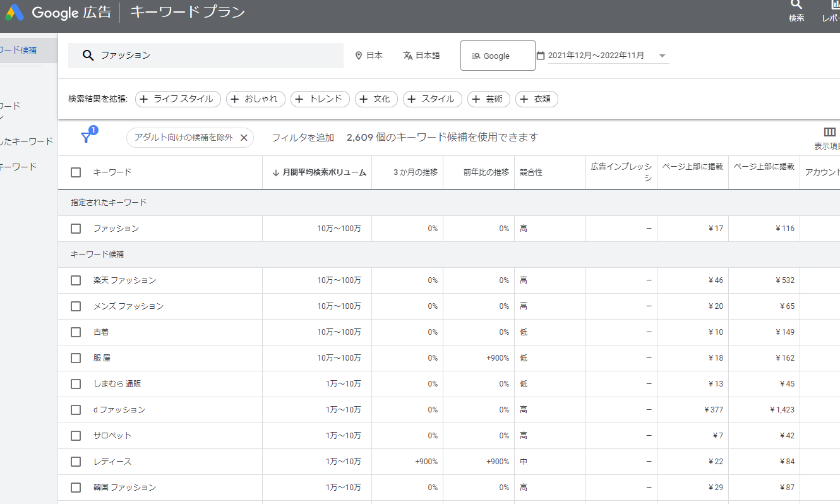The width and height of the screenshot is (840, 504).
Task: Check the d ファッション row
Action: pyautogui.click(x=76, y=410)
